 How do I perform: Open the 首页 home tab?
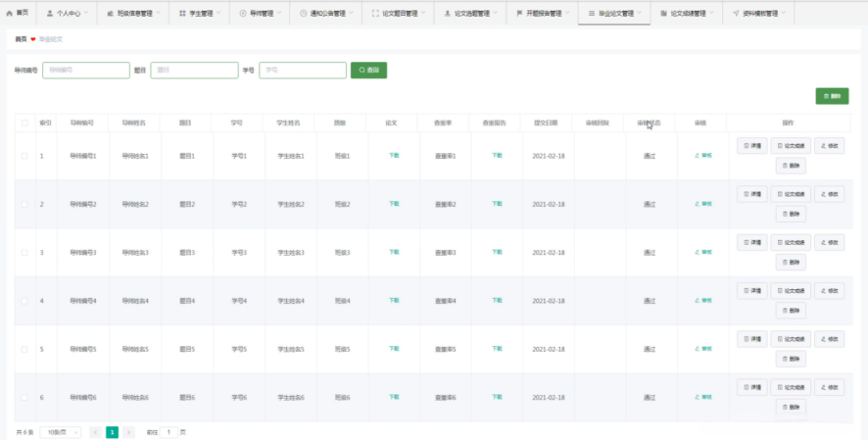18,13
